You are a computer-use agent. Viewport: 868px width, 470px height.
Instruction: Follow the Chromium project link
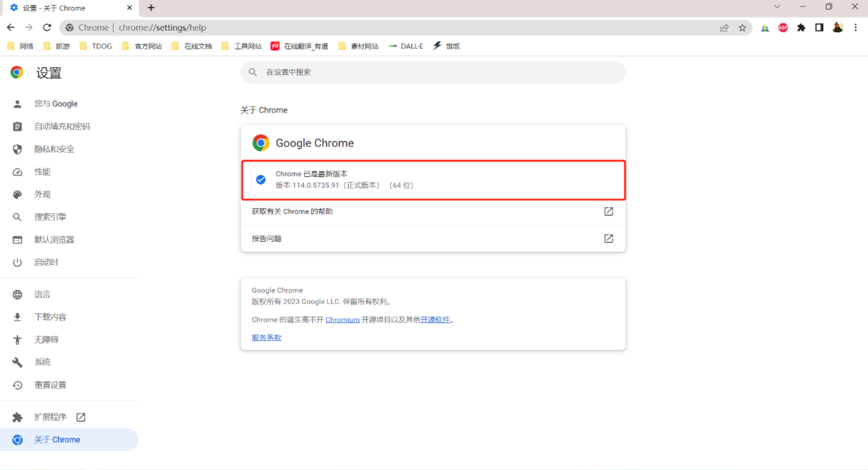click(x=342, y=319)
